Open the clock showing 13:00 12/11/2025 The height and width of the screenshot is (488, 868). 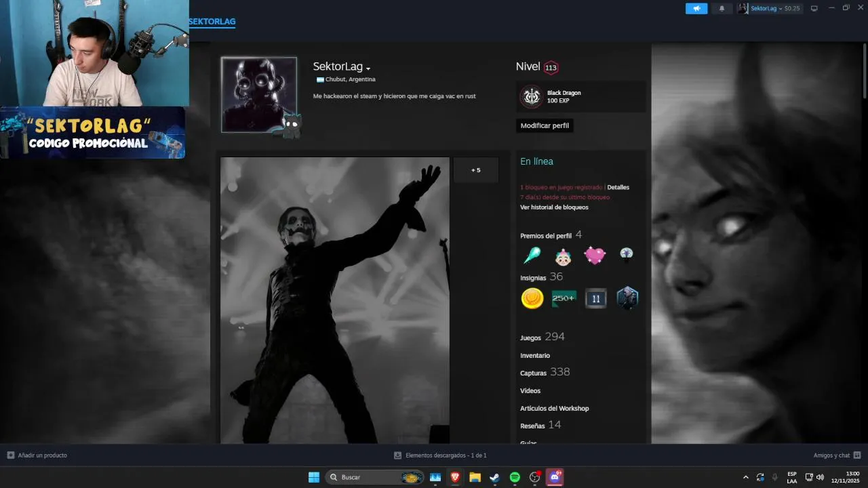(846, 477)
